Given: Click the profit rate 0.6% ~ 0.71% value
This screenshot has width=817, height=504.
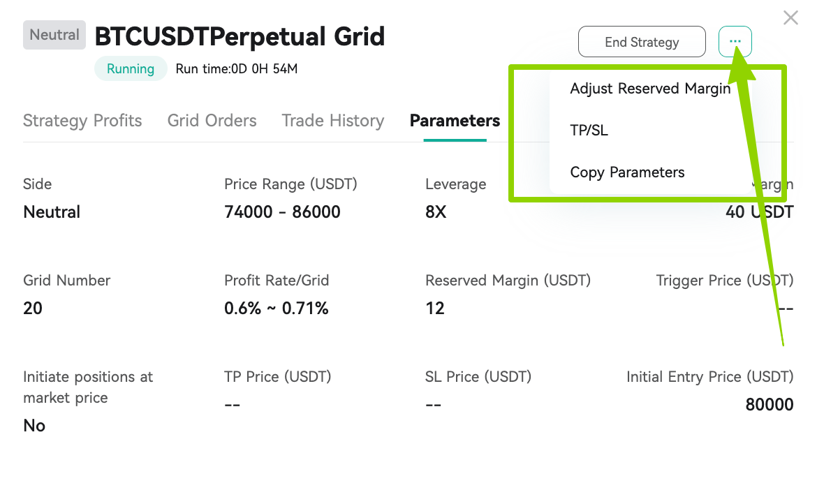Looking at the screenshot, I should pyautogui.click(x=276, y=309).
